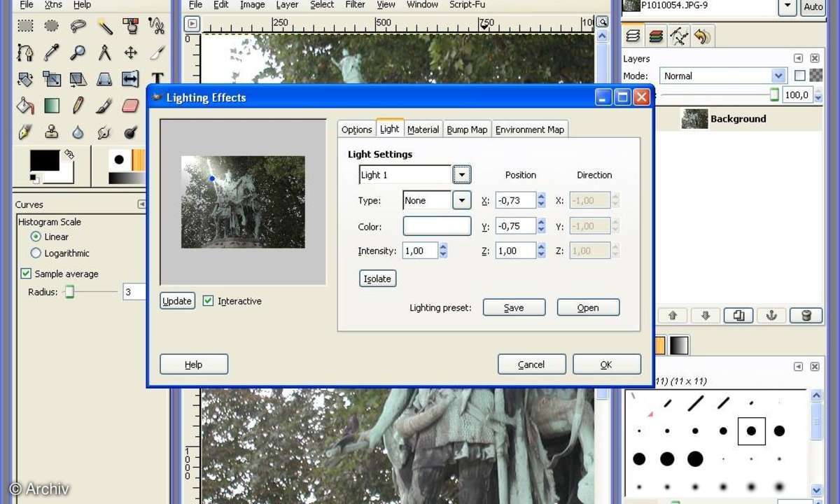840x504 pixels.
Task: Open a lighting preset
Action: [x=588, y=307]
